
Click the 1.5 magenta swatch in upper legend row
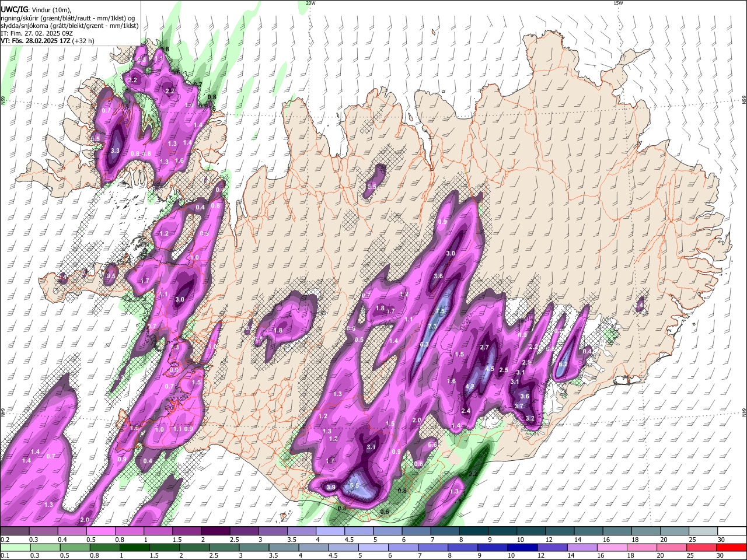(x=187, y=531)
